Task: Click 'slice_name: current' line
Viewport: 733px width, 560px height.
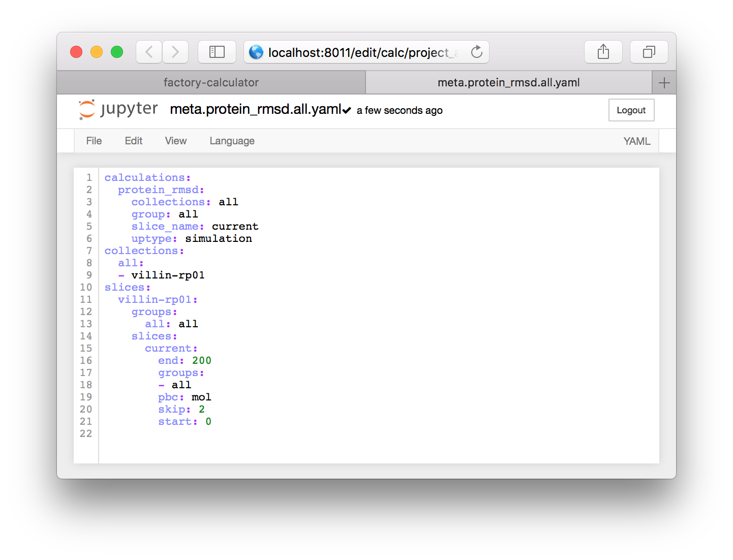Action: coord(195,226)
